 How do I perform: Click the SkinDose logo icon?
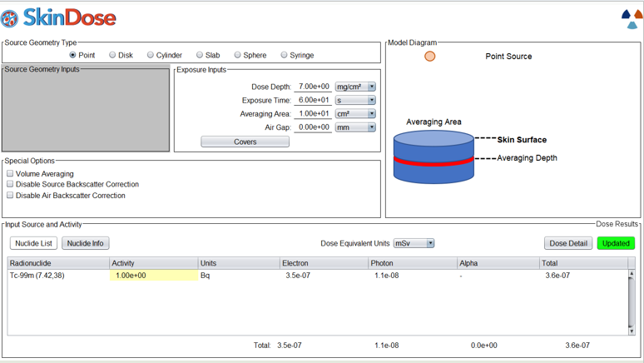[9, 18]
